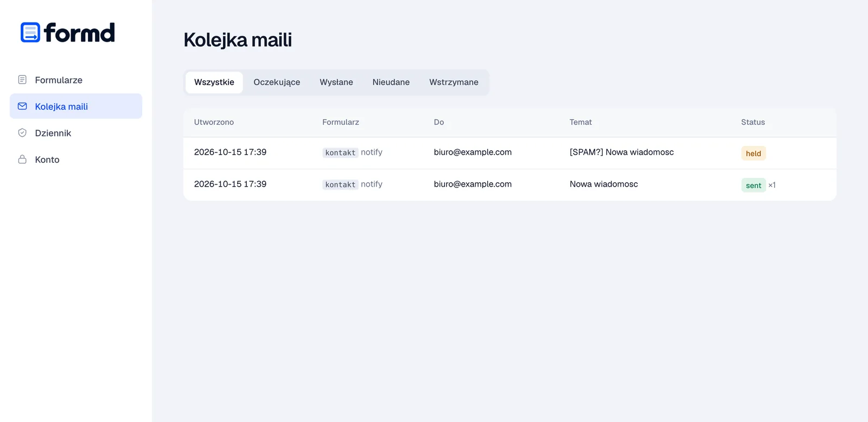Click subject "[SPAM?] Nowa wiadomosc"
Image resolution: width=868 pixels, height=422 pixels.
point(622,152)
